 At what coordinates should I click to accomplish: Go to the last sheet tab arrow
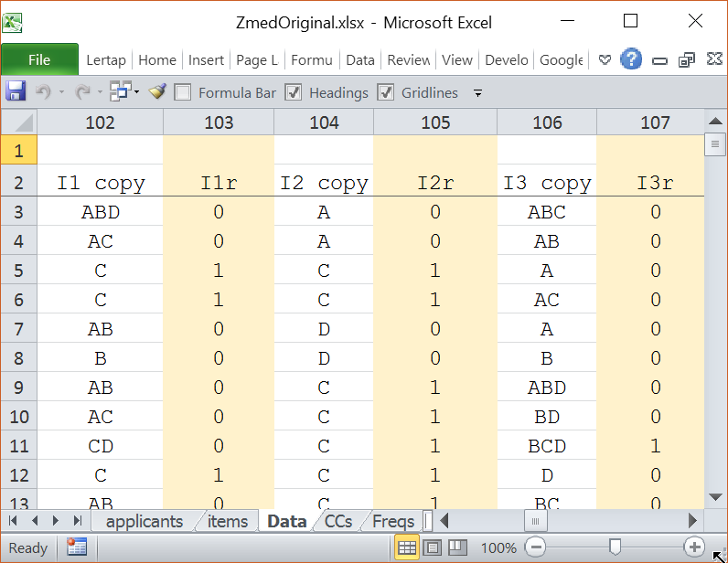[77, 521]
